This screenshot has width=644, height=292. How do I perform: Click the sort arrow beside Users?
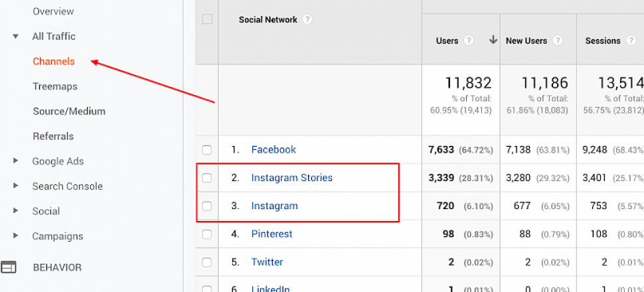493,40
